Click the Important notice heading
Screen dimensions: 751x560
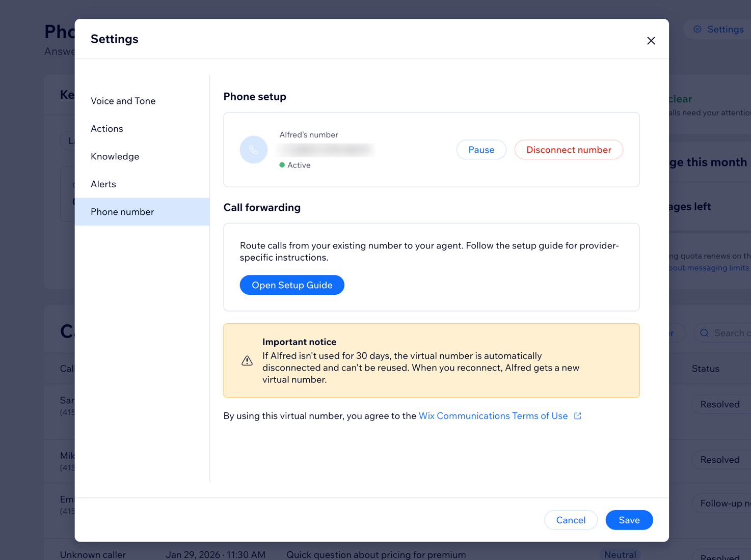[x=299, y=342]
